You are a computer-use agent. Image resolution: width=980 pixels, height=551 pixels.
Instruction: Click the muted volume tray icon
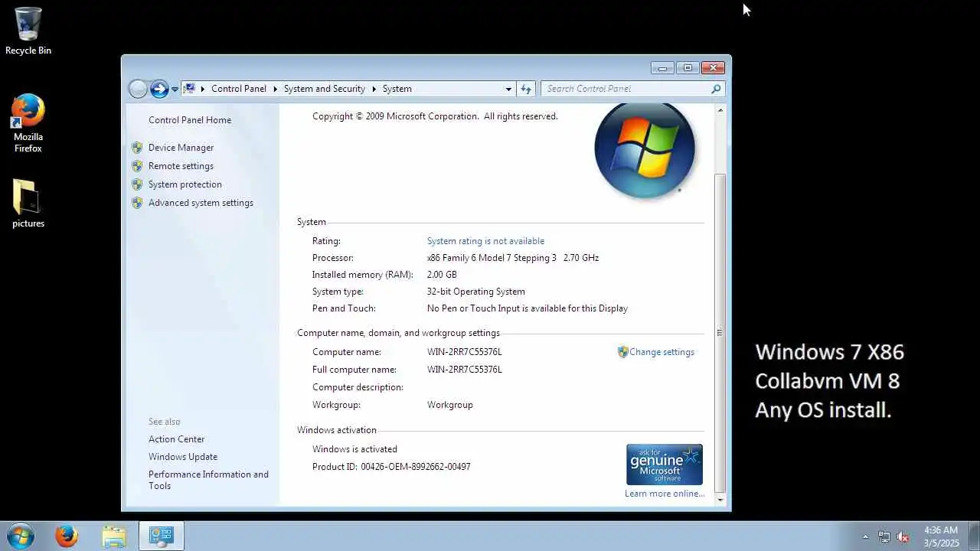903,537
